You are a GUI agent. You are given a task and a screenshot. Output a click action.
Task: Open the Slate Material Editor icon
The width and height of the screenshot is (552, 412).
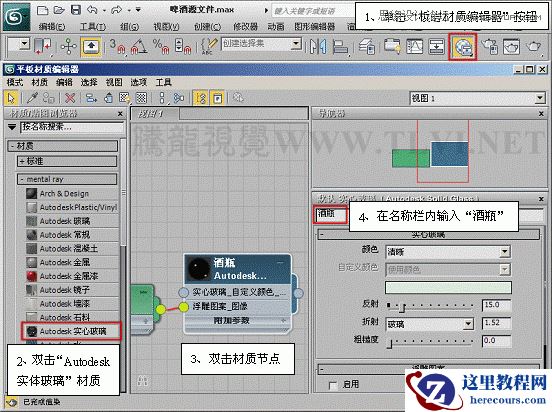pos(463,46)
